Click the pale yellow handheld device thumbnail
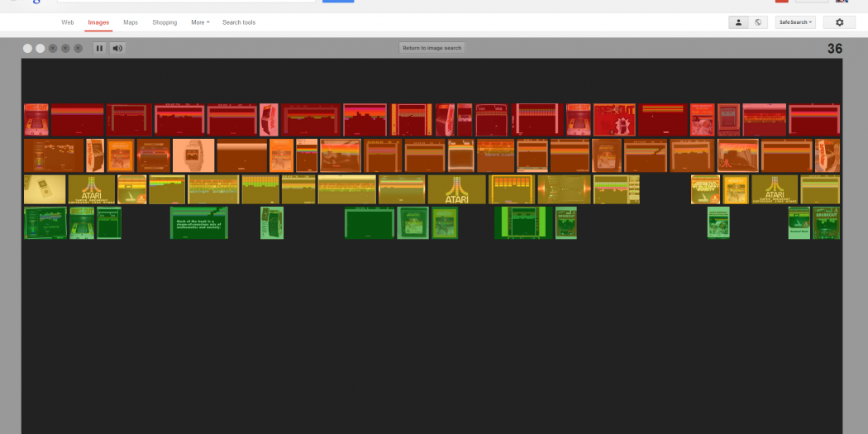 pos(45,189)
